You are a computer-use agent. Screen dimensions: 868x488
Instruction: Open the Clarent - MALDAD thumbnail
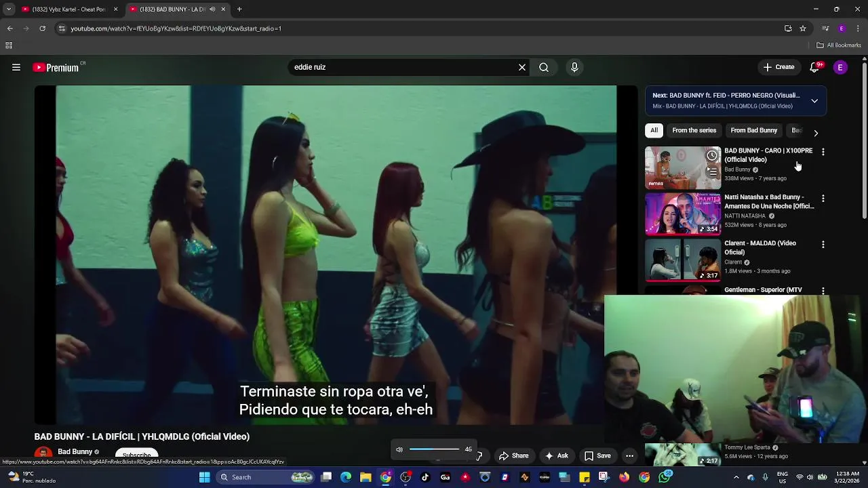pos(683,260)
